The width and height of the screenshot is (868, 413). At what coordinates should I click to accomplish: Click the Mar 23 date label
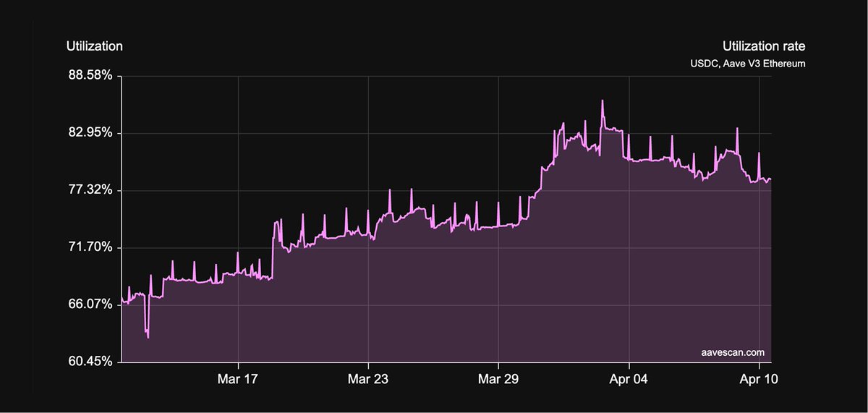[368, 379]
